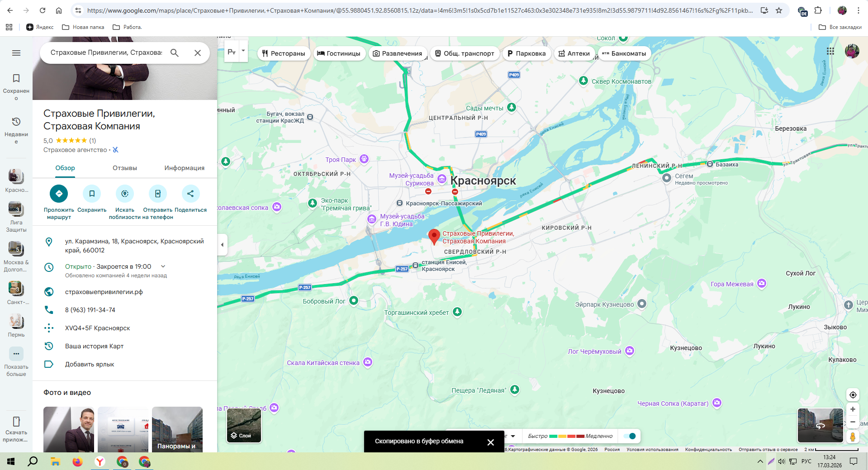868x470 pixels.
Task: Open Показать больше in sidebar
Action: coord(16,362)
